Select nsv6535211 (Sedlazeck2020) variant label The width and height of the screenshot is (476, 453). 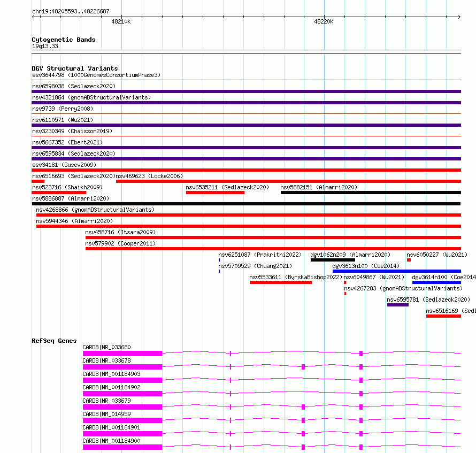227,187
